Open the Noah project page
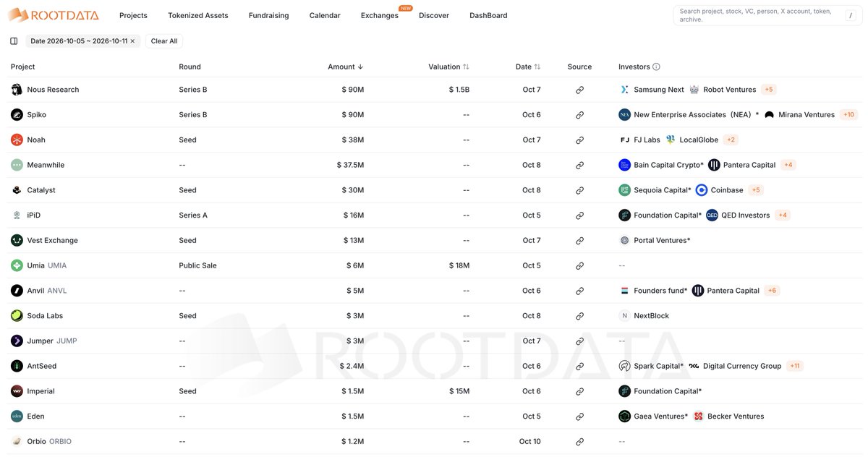 coord(36,140)
